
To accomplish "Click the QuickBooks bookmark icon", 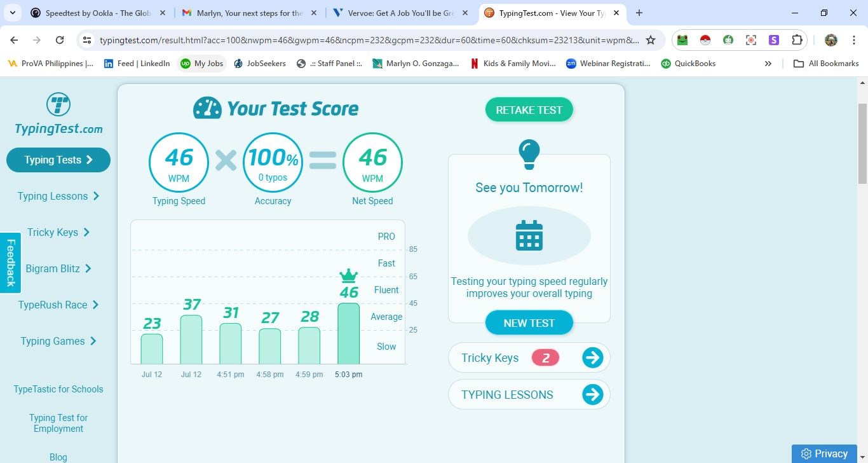I will [665, 64].
